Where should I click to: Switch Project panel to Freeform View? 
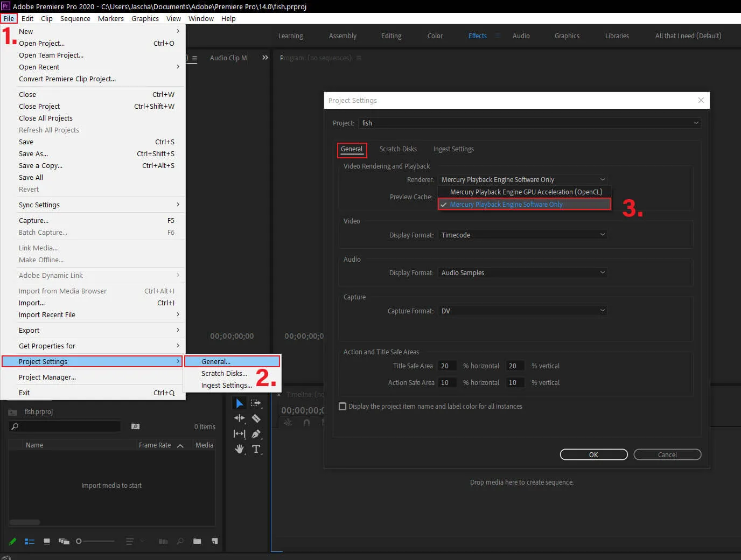[x=64, y=541]
